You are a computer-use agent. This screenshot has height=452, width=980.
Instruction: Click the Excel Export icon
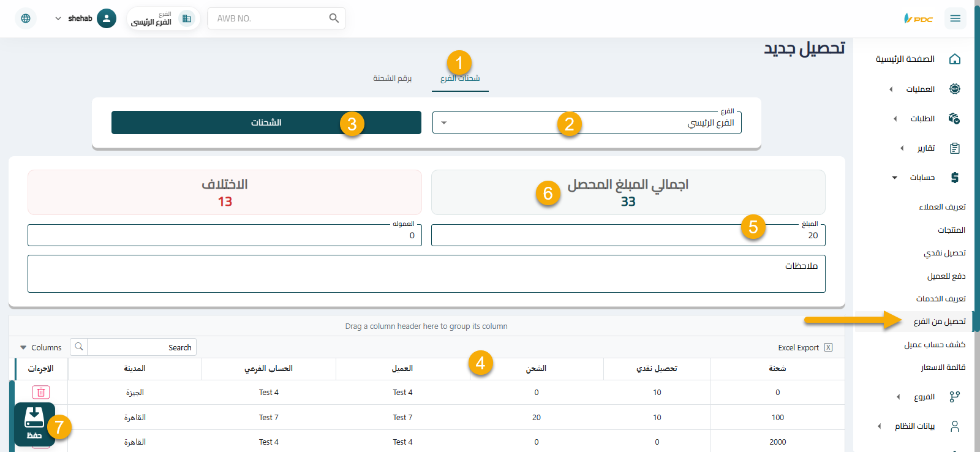tap(828, 347)
